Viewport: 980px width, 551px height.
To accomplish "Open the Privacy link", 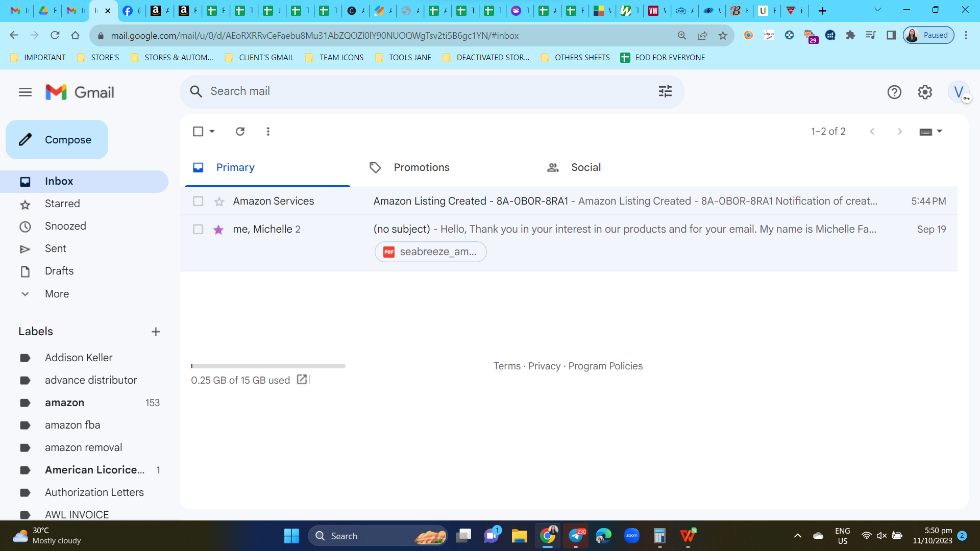I will click(x=544, y=366).
